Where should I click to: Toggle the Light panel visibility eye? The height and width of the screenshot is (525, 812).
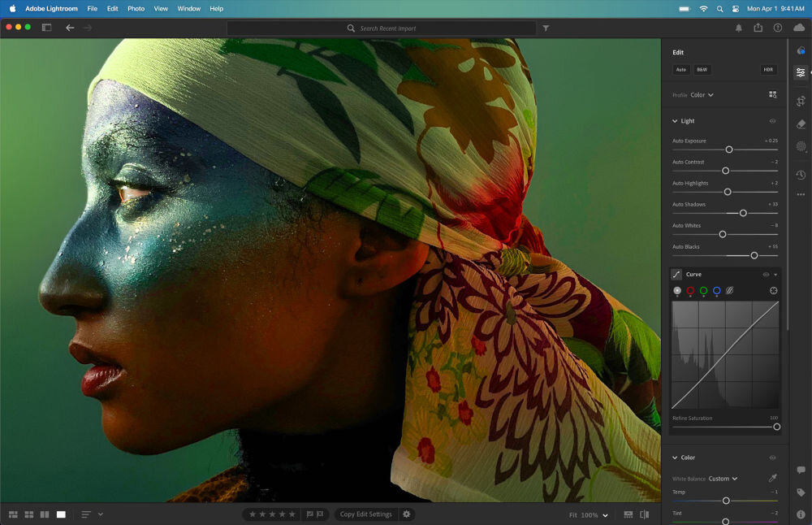coord(771,120)
